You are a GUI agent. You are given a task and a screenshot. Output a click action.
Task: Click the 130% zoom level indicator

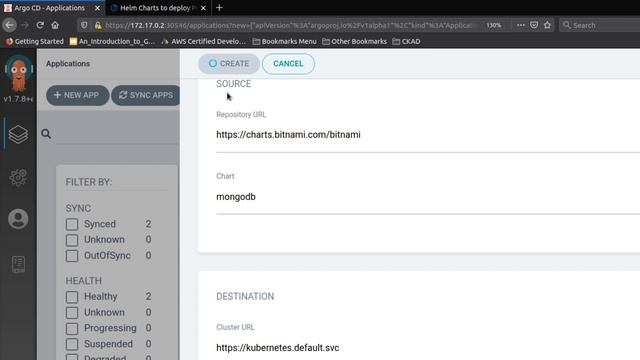493,25
